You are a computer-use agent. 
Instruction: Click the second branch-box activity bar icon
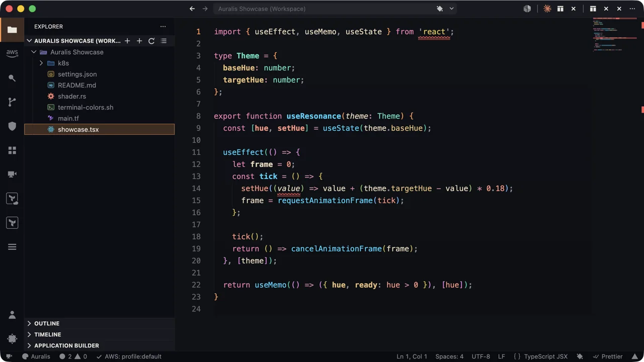tap(12, 223)
